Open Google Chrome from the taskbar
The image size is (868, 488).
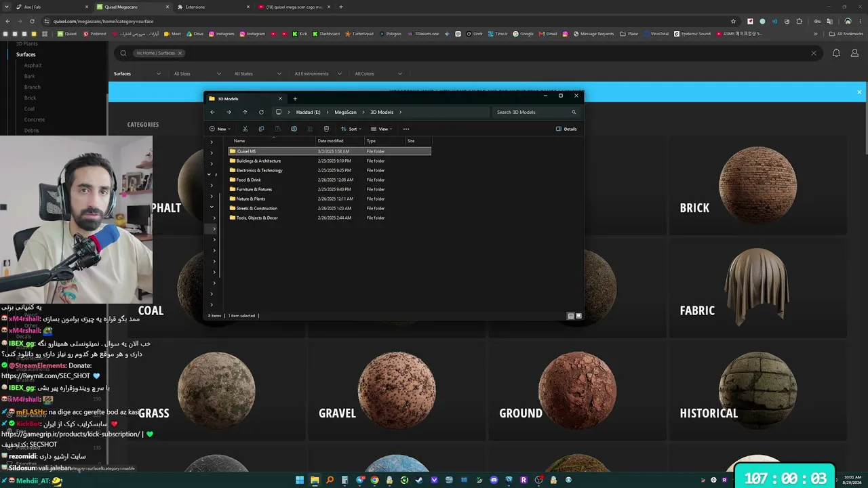click(x=374, y=480)
